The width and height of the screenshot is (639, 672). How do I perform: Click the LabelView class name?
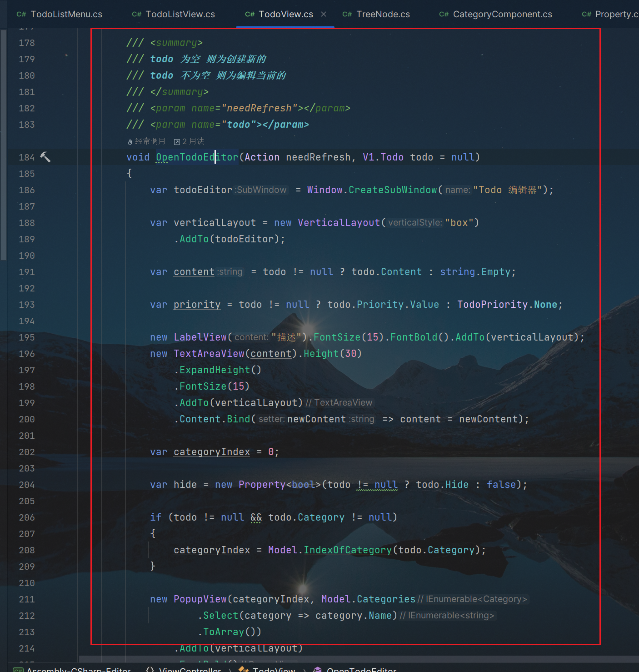click(200, 337)
